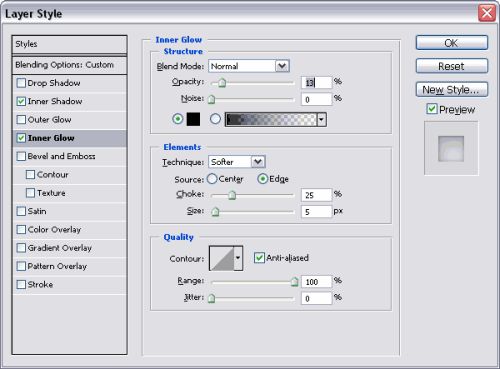Click the New Style... button
Screen dimensions: 500x369
[x=452, y=90]
